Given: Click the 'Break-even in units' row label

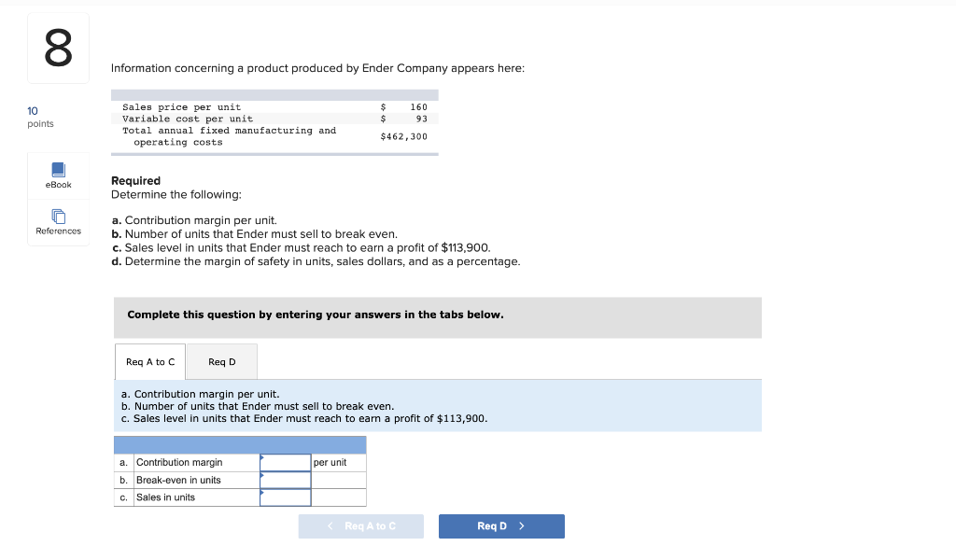Looking at the screenshot, I should pyautogui.click(x=178, y=480).
